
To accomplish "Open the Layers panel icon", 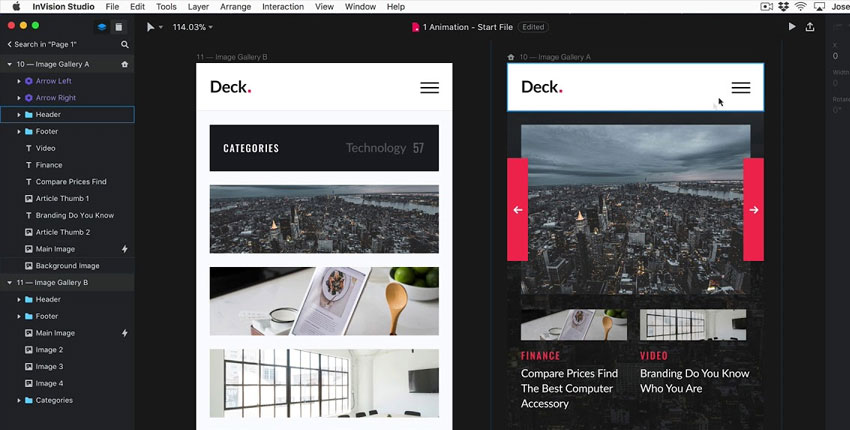I will click(101, 27).
